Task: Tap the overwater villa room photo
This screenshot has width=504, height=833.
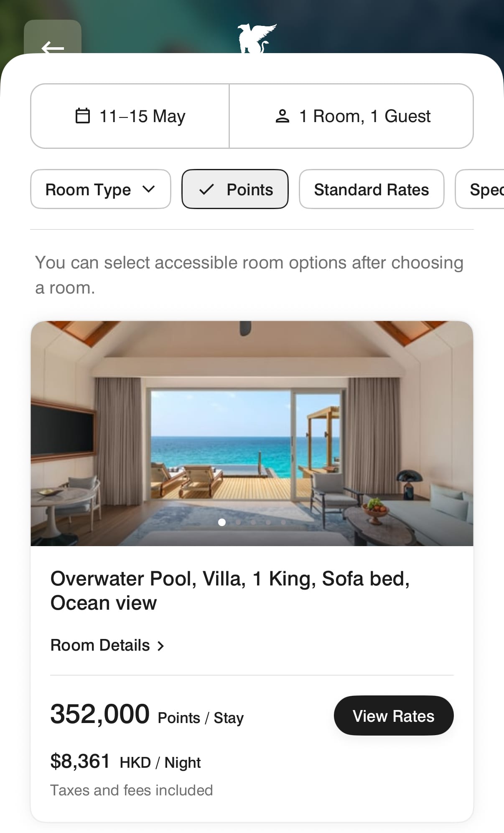Action: [252, 433]
